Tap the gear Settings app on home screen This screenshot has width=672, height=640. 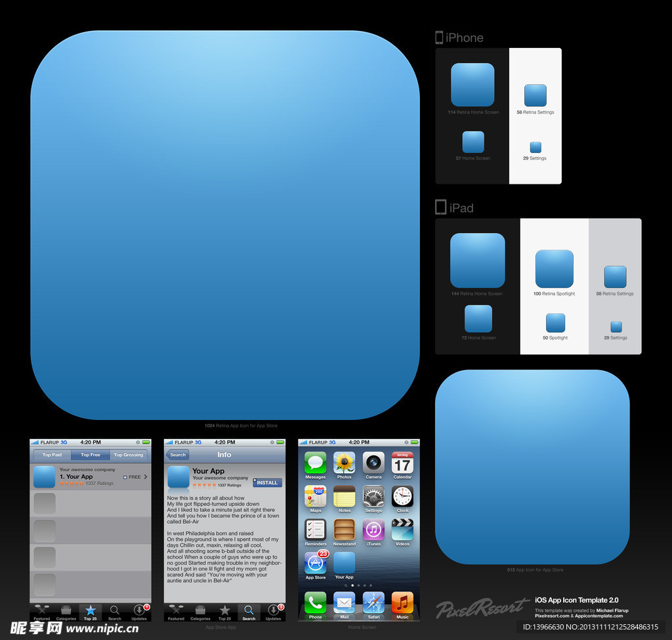(x=373, y=496)
